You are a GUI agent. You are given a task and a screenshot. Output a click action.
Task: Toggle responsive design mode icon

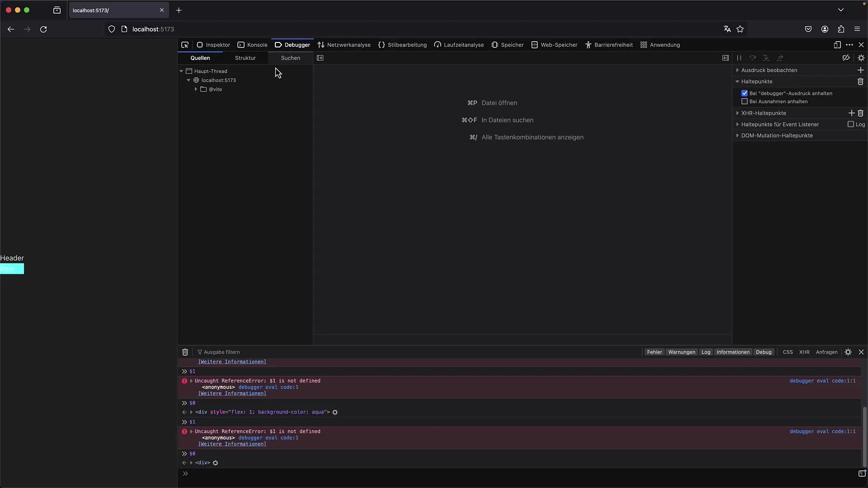click(x=837, y=45)
